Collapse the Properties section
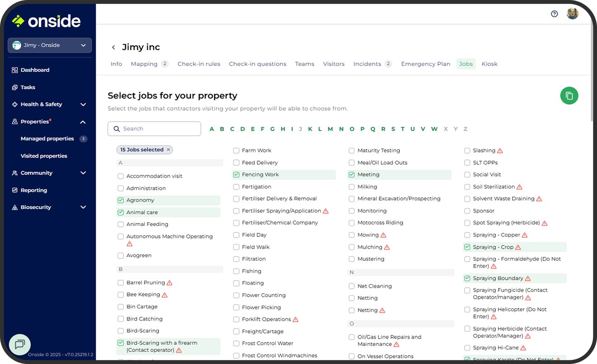The width and height of the screenshot is (597, 364). tap(83, 122)
